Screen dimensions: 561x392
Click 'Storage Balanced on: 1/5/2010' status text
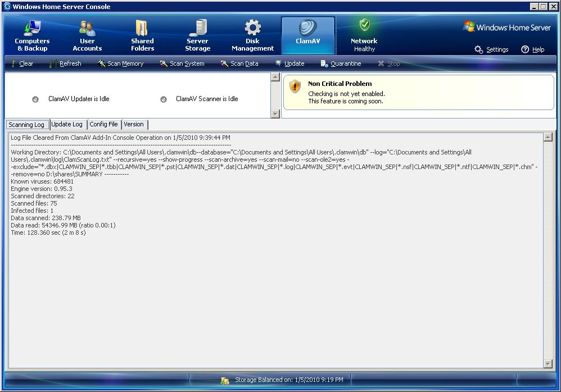click(289, 380)
